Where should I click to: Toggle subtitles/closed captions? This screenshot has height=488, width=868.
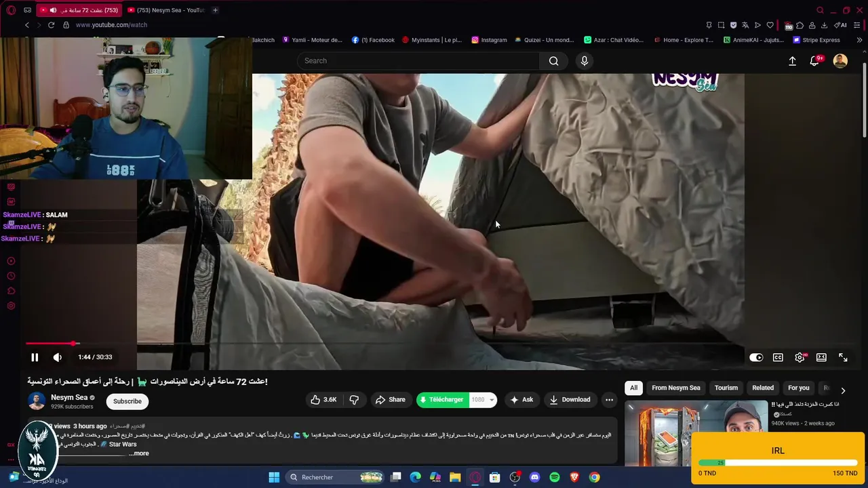pyautogui.click(x=778, y=357)
